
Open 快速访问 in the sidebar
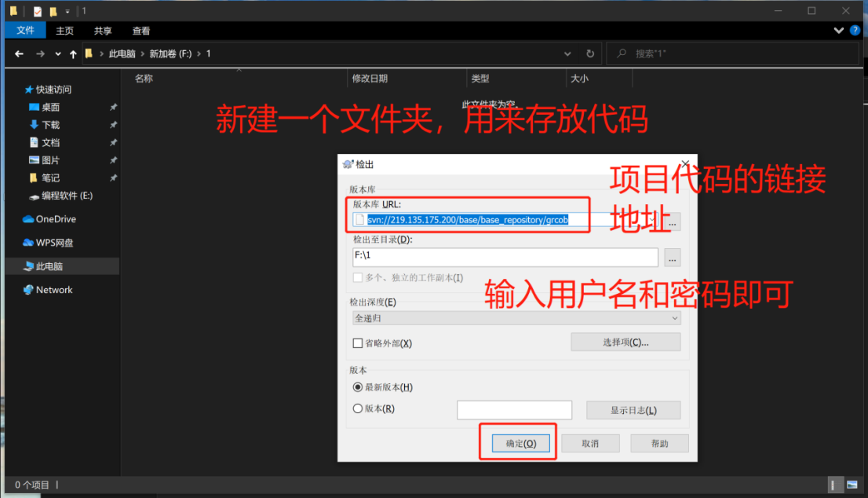pos(53,90)
